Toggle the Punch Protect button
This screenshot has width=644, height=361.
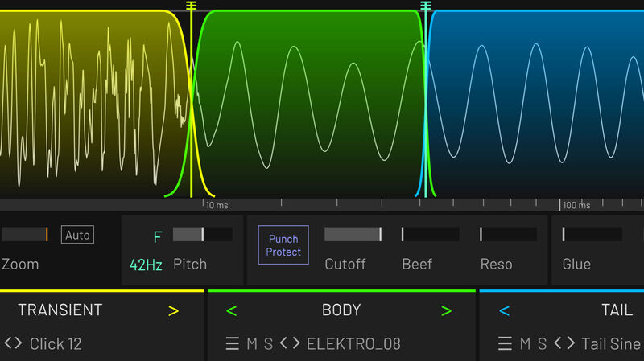click(283, 245)
